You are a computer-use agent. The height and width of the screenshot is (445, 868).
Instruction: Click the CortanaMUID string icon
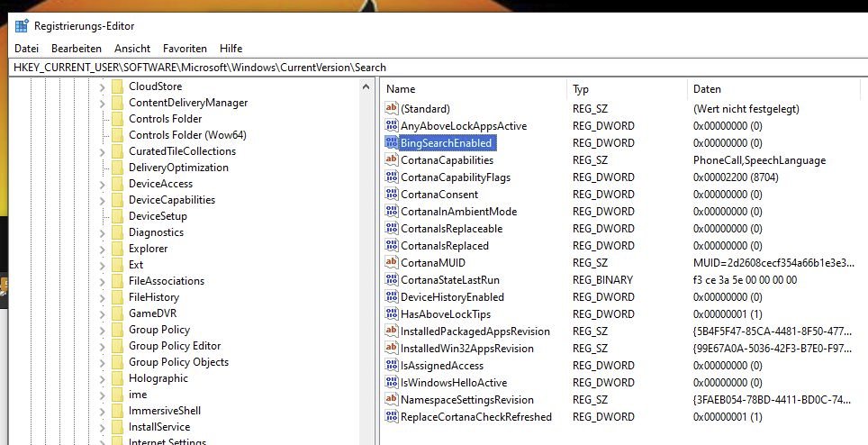pyautogui.click(x=392, y=263)
